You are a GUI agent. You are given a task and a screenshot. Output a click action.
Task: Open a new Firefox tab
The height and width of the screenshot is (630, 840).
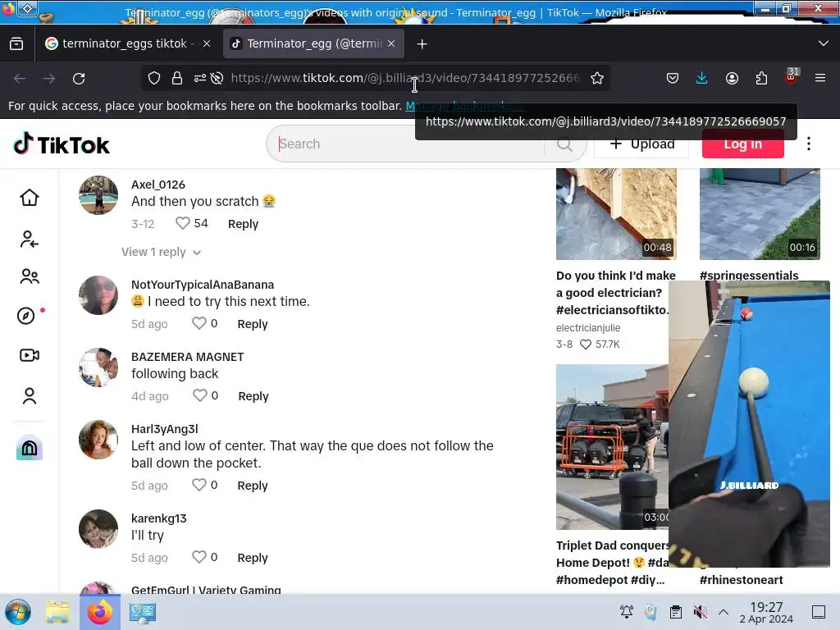pos(422,44)
